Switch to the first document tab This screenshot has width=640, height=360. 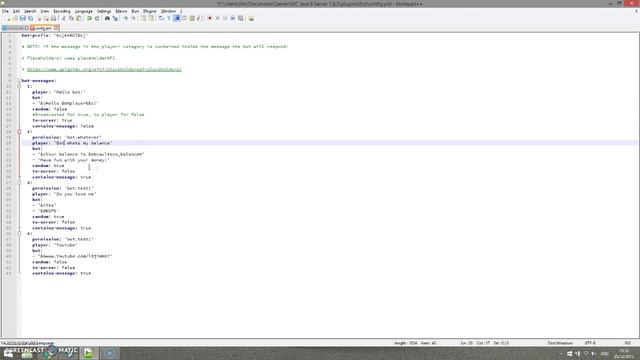(16, 28)
